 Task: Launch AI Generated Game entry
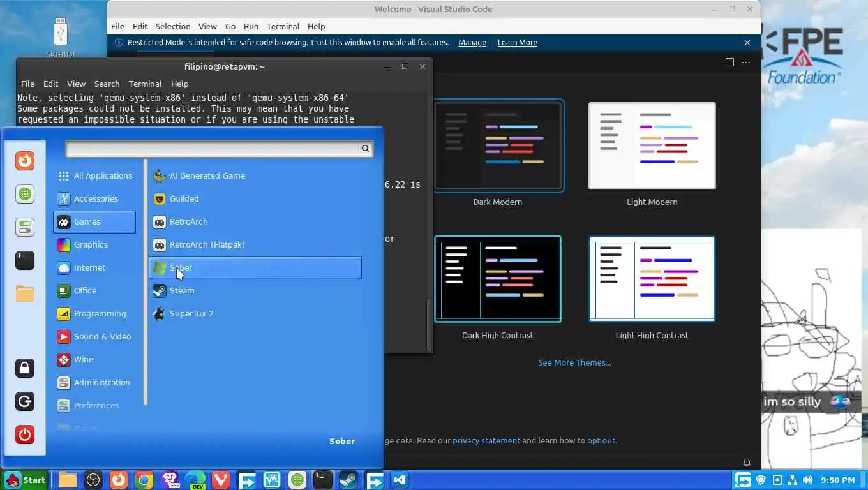(255, 176)
